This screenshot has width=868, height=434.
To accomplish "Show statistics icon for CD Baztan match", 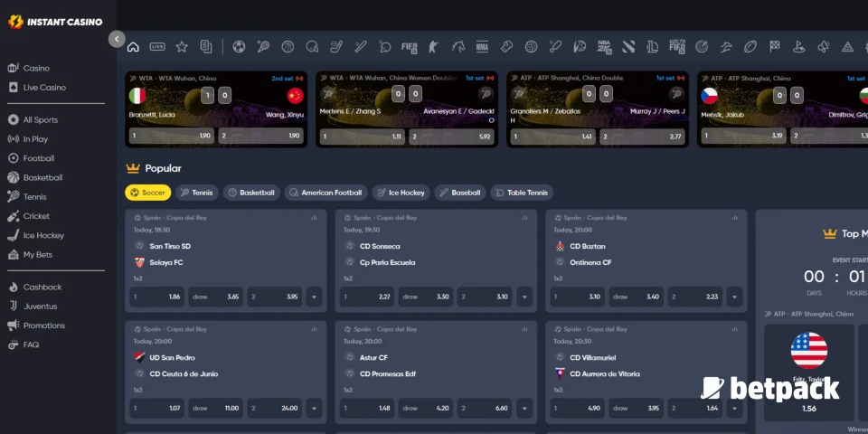I will pos(734,218).
